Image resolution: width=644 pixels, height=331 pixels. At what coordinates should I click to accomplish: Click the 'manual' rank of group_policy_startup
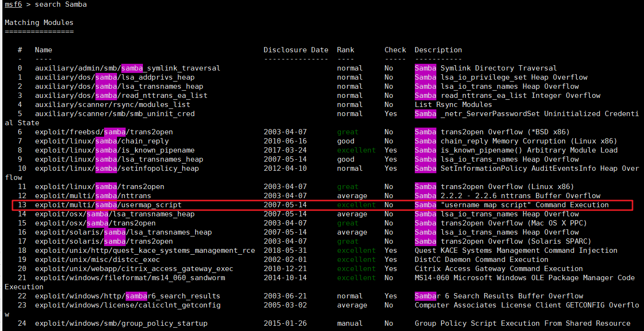point(350,323)
